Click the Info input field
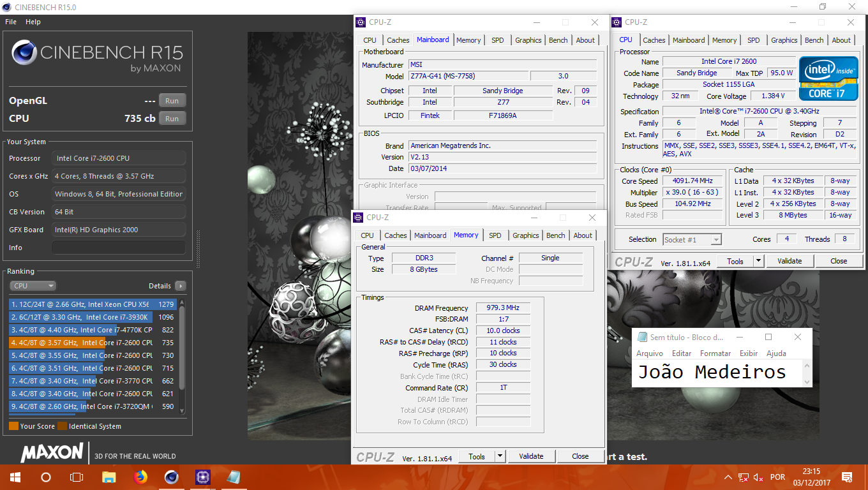Screen dimensions: 868x490 coord(119,248)
